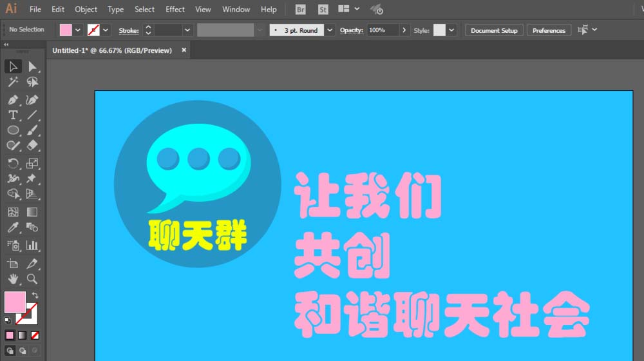The height and width of the screenshot is (361, 644).
Task: Select the Column Graph tool
Action: coord(32,246)
